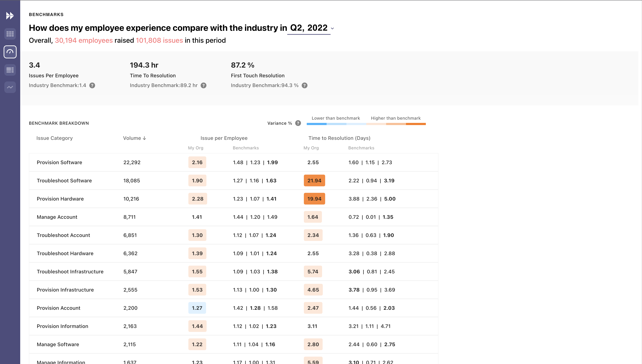This screenshot has height=364, width=642.
Task: Open the layout panel sidebar icon
Action: [x=10, y=70]
